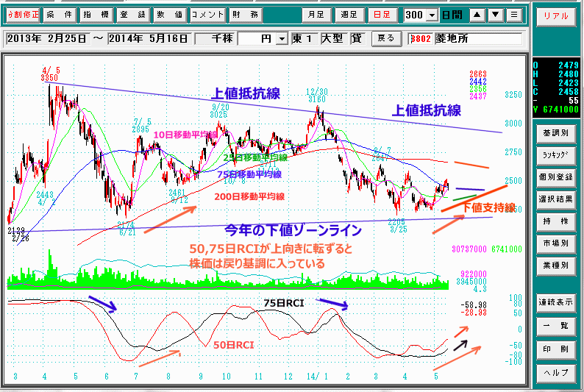Click the 下値支持線 annotation

click(488, 207)
